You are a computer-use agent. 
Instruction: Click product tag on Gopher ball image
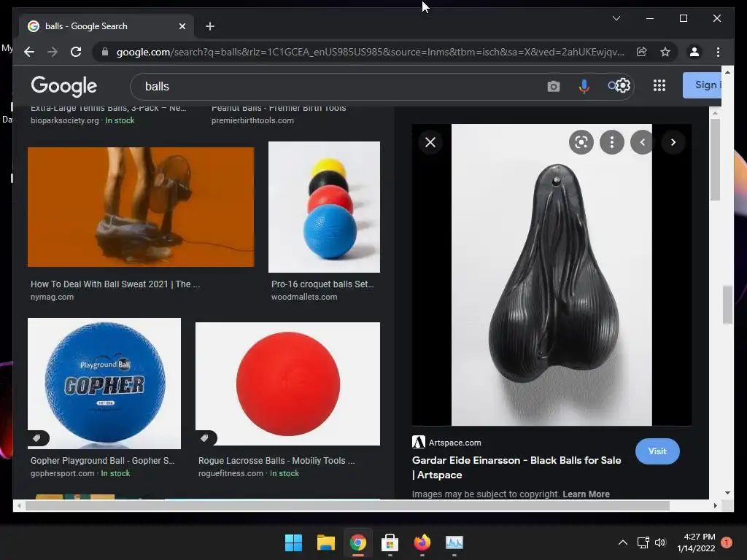[x=37, y=438]
